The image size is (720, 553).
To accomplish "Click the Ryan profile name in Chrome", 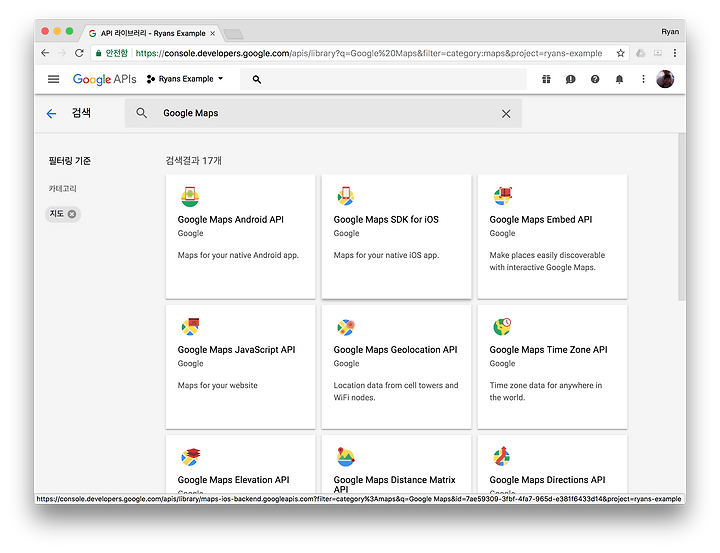I will click(670, 32).
